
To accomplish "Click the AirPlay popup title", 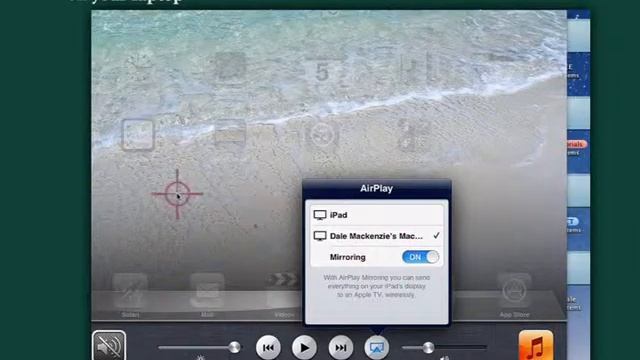I will click(376, 189).
